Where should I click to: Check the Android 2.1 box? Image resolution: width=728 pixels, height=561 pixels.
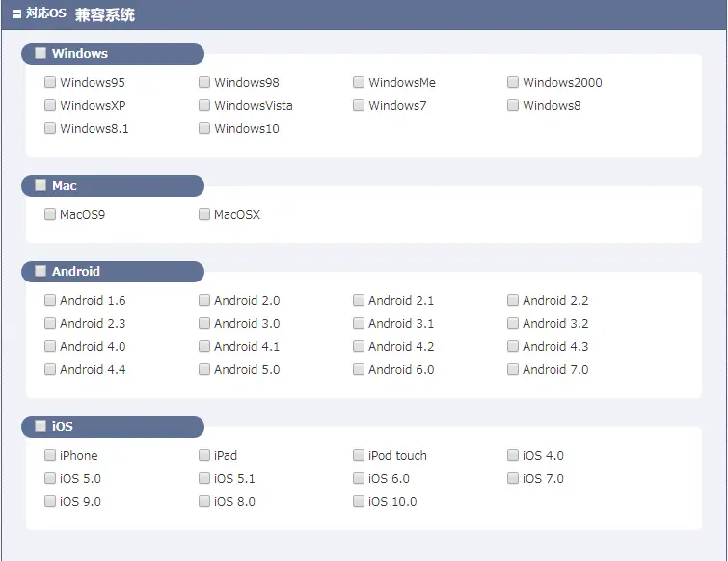[x=359, y=301]
